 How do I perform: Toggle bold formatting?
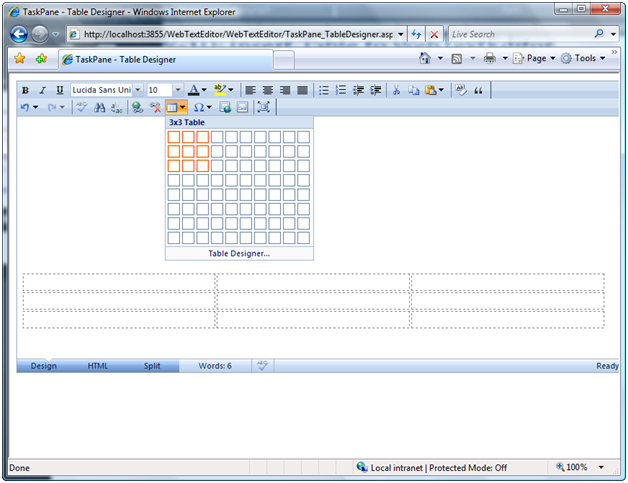(x=26, y=90)
